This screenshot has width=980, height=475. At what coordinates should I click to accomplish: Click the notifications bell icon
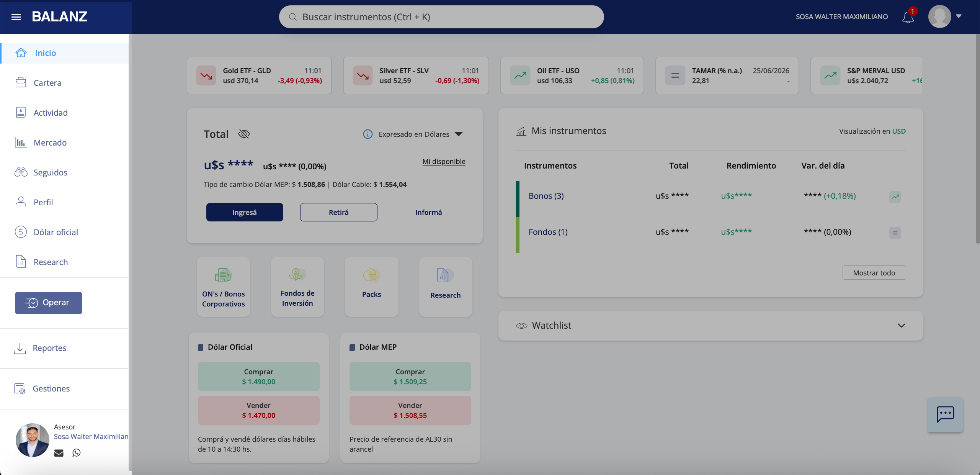pos(908,17)
